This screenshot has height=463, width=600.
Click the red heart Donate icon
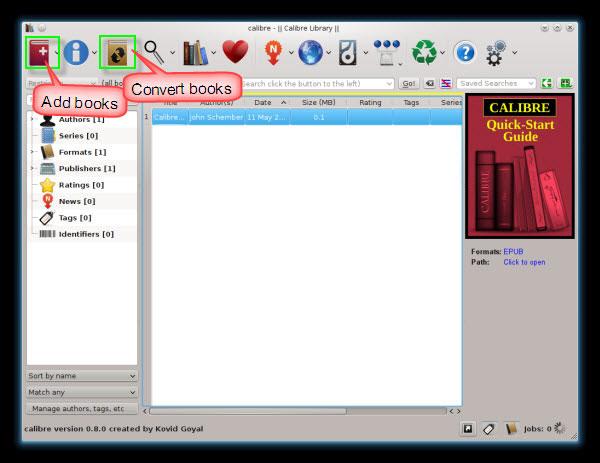click(235, 52)
